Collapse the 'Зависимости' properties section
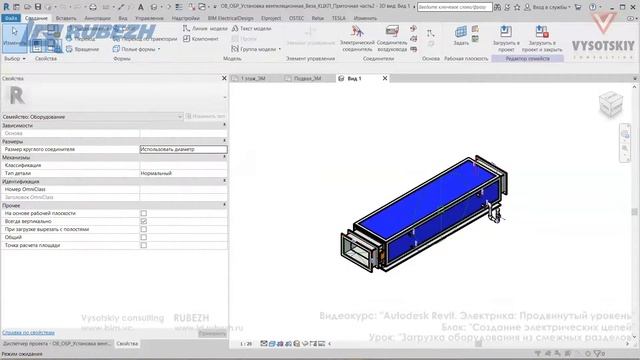This screenshot has width=640, height=360. 224,125
